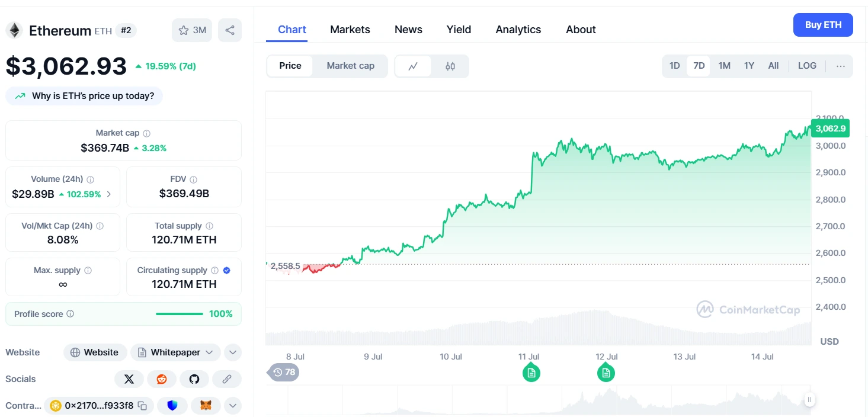
Task: Open the X (Twitter) social link
Action: tap(129, 379)
